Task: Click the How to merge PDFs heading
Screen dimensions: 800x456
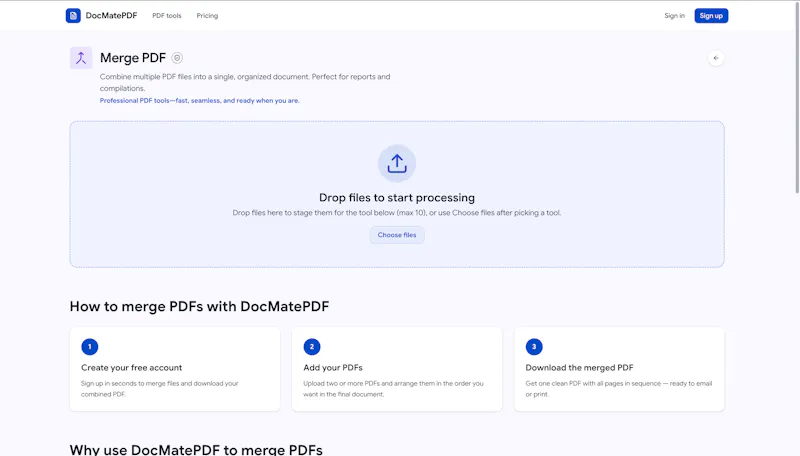Action: click(x=199, y=307)
